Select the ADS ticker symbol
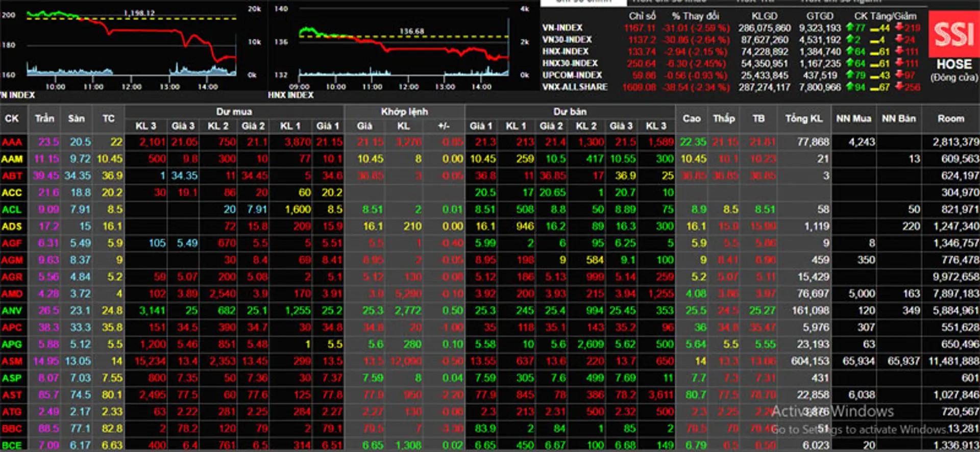 [12, 226]
